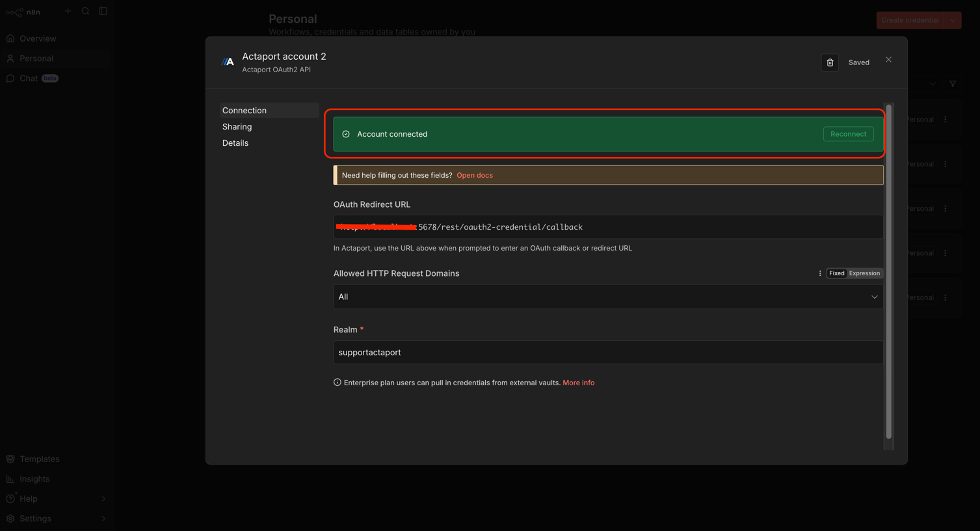
Task: Click the dialog vertical scrollbar
Action: click(x=888, y=271)
